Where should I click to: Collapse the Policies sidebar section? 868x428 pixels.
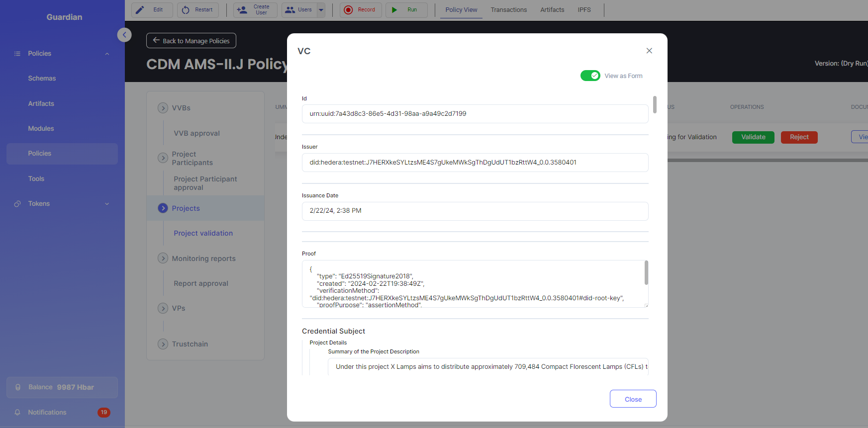107,54
